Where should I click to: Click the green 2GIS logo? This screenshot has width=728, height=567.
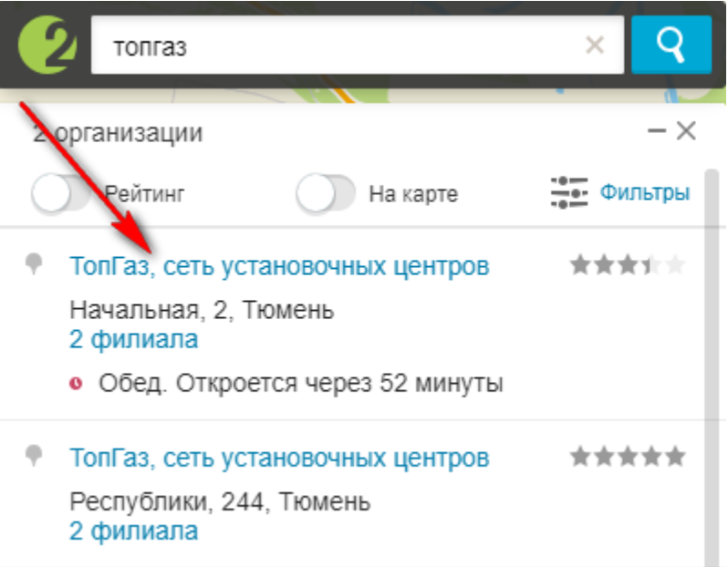click(x=47, y=45)
